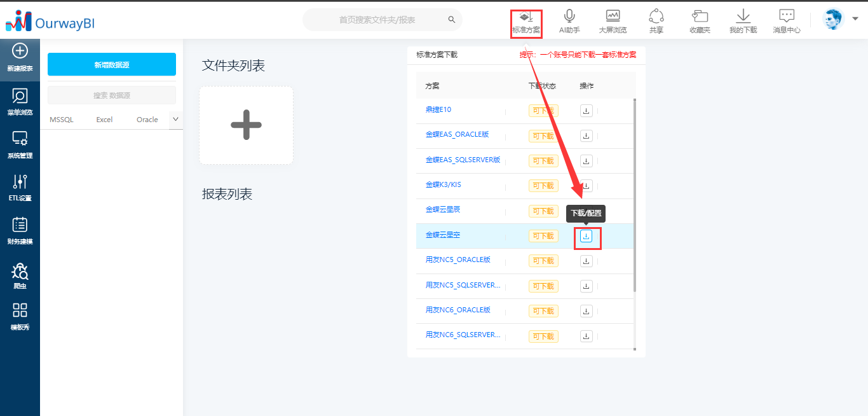Image resolution: width=868 pixels, height=416 pixels.
Task: Click the 操作 column header
Action: pos(587,86)
